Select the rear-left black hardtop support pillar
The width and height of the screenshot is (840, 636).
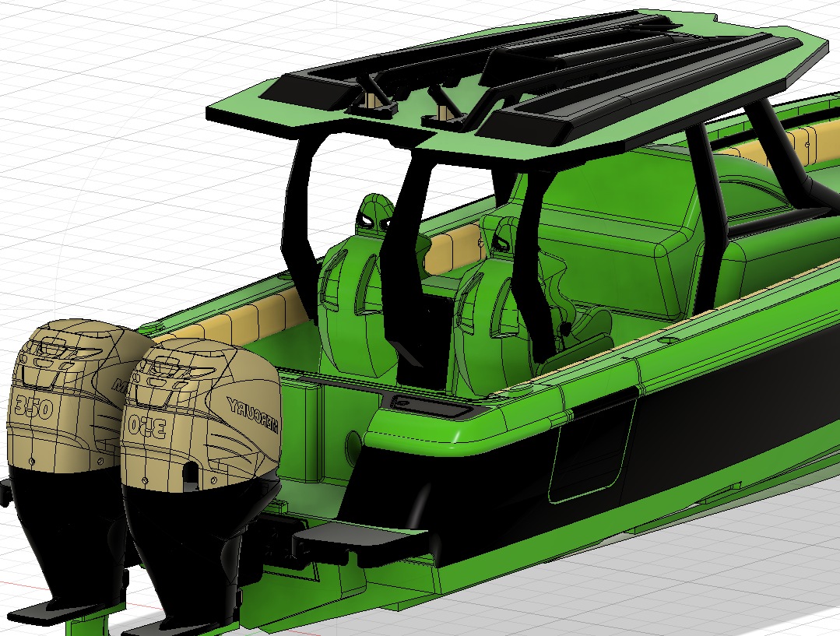(300, 225)
